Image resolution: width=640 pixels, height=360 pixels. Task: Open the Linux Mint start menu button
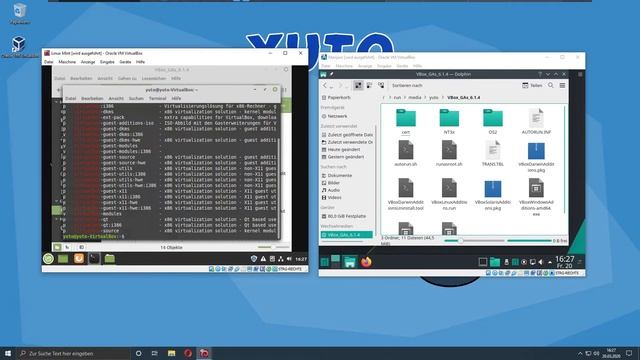pos(48,258)
